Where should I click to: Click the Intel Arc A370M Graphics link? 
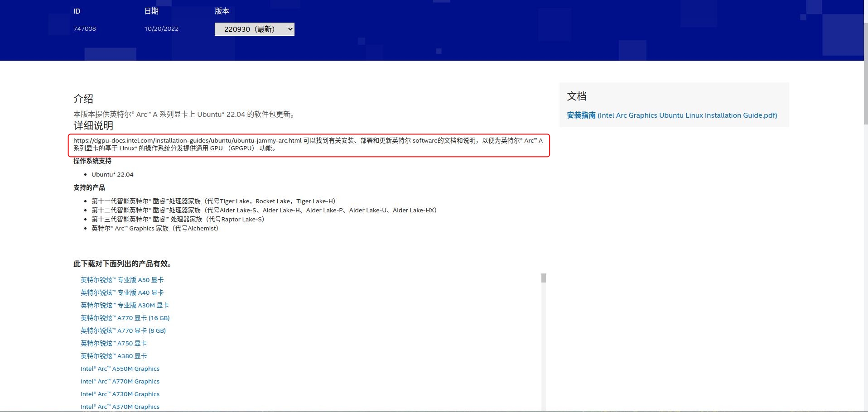click(x=120, y=407)
